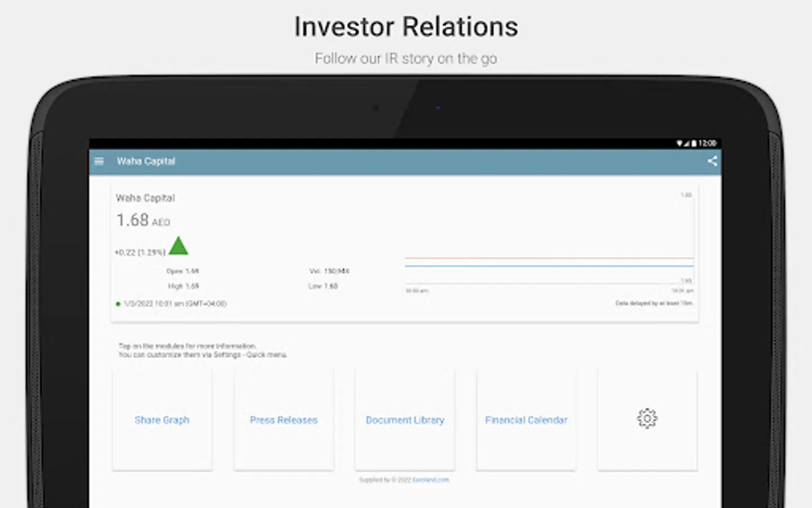Tap the green up-arrow price indicator
Image resolution: width=812 pixels, height=508 pixels.
click(x=178, y=246)
